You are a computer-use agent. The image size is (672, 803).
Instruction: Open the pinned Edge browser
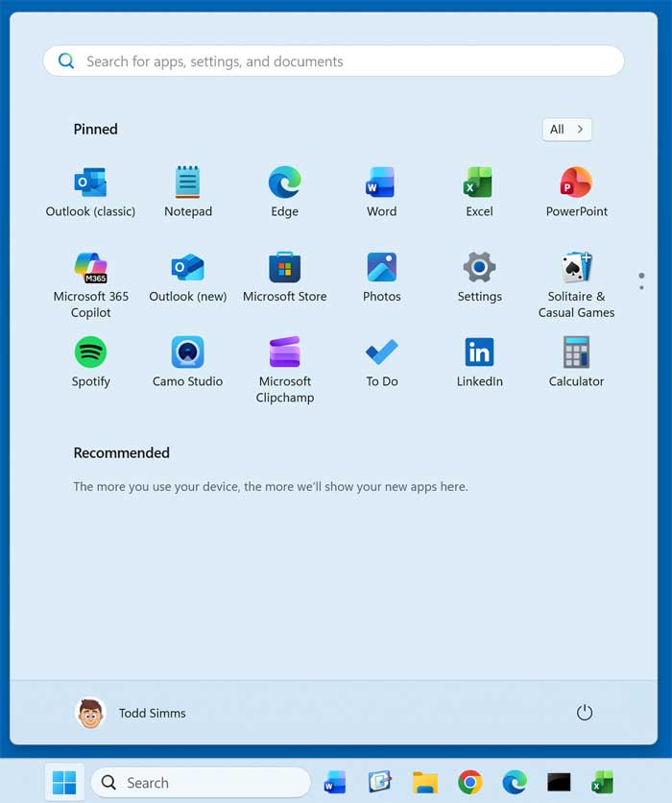284,192
